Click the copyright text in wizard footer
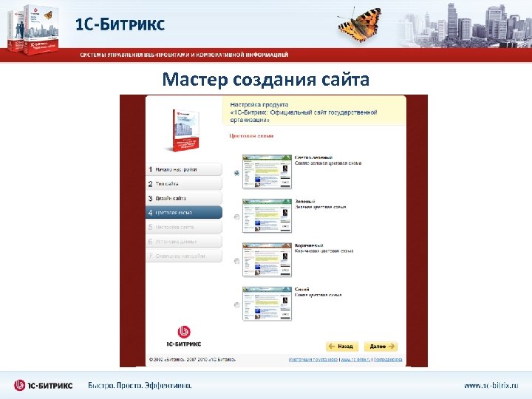532x399 pixels. 192,360
